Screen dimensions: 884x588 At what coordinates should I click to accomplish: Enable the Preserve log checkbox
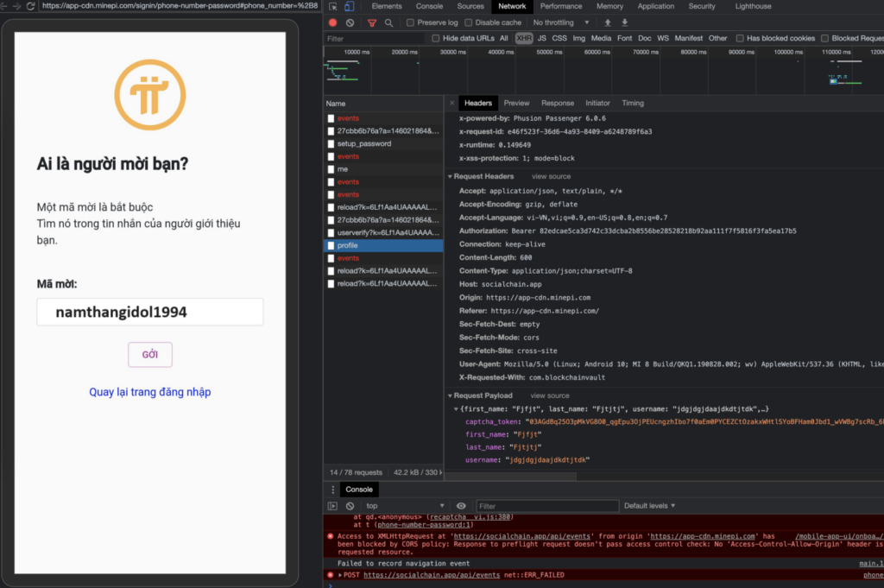pos(411,22)
